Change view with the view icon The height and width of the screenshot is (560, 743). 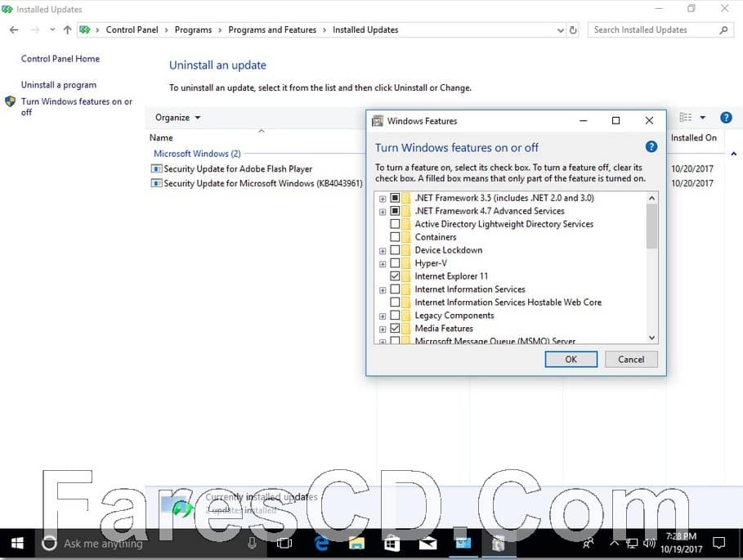click(x=685, y=118)
